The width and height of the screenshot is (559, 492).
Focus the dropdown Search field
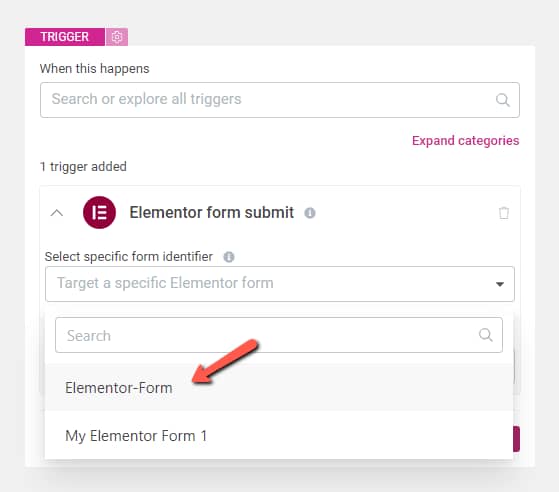pos(279,335)
